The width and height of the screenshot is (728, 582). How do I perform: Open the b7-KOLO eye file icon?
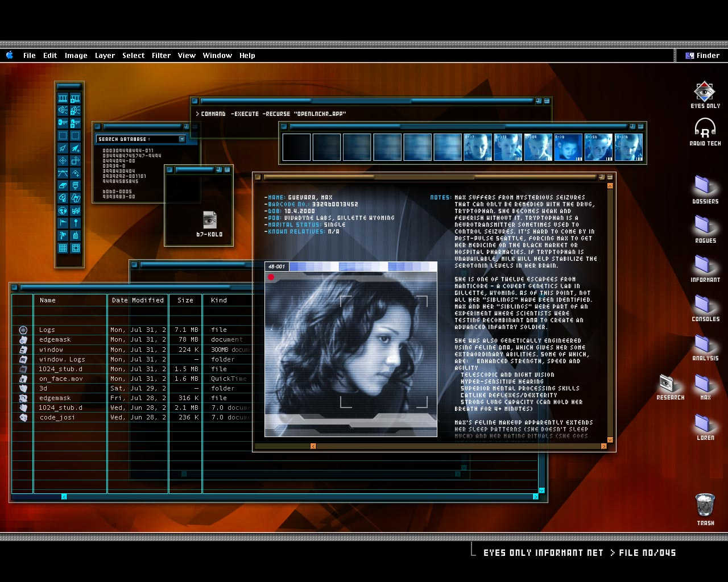(209, 220)
